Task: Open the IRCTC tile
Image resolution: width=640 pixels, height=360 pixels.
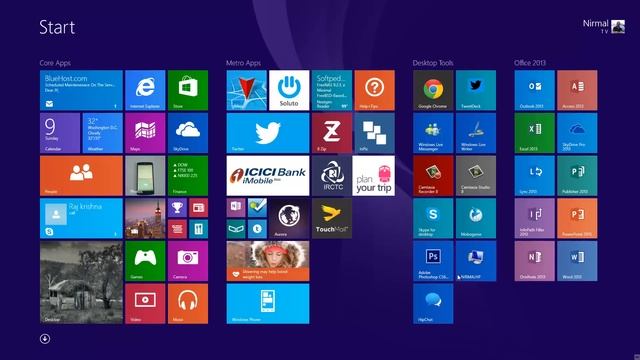Action: click(x=331, y=176)
